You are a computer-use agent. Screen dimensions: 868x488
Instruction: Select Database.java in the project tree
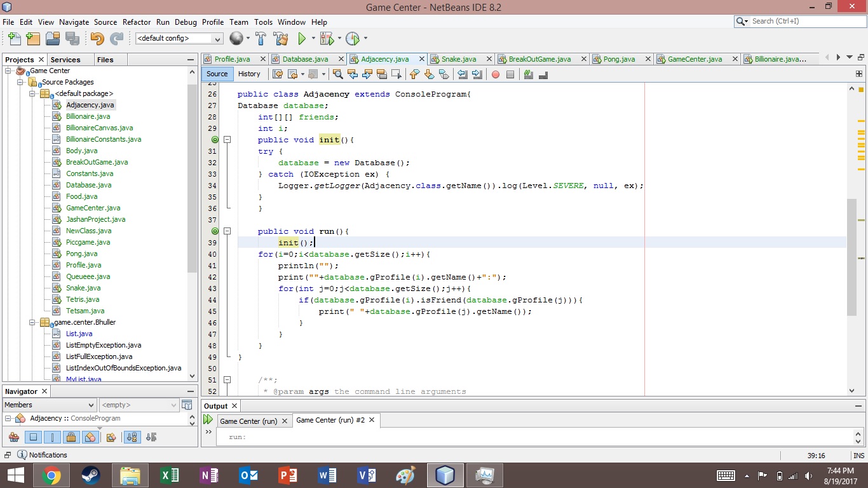pos(88,185)
